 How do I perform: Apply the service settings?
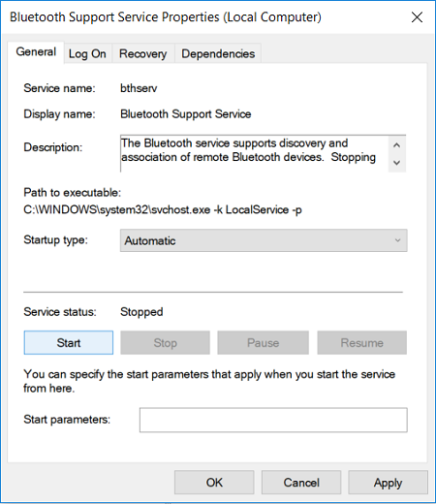coord(388,483)
